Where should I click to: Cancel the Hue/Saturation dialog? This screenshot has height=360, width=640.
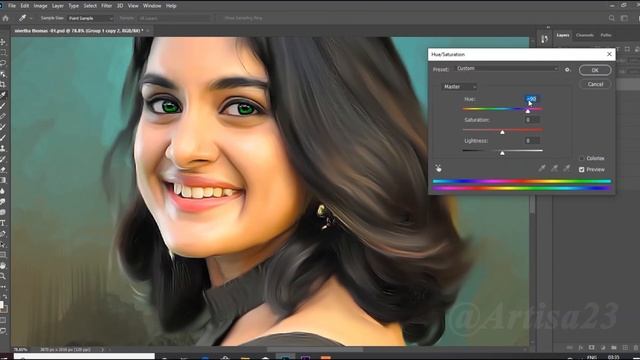point(595,84)
